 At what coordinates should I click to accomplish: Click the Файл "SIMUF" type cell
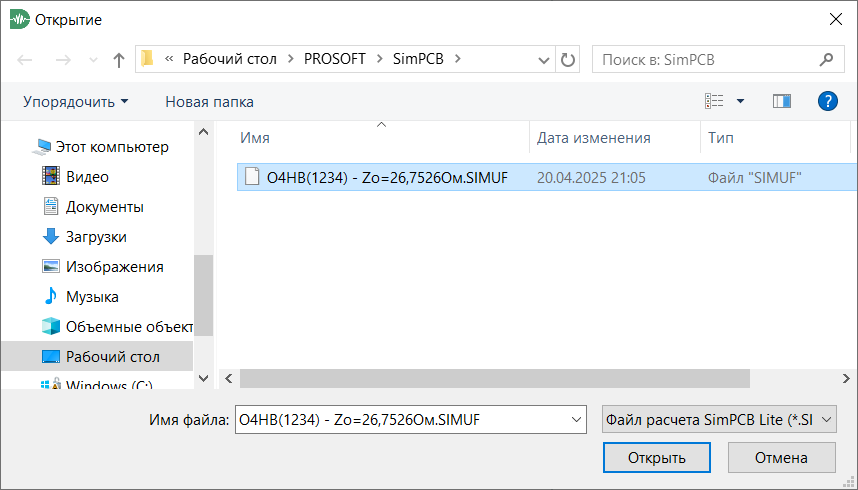pyautogui.click(x=755, y=178)
